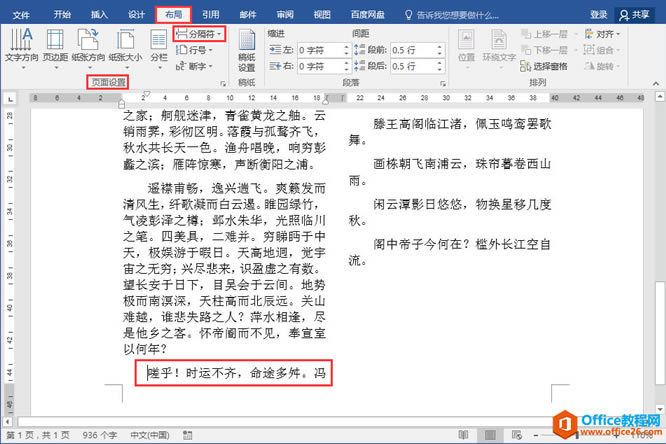Switch to web layout view
Screen dimensions: 666x444
click(x=516, y=435)
